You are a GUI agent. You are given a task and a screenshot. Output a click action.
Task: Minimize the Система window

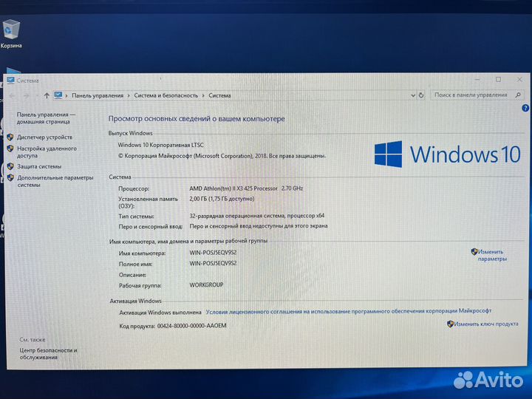point(477,79)
